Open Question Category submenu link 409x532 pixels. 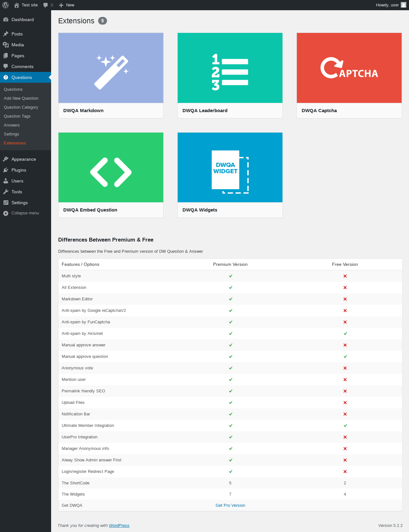[21, 107]
